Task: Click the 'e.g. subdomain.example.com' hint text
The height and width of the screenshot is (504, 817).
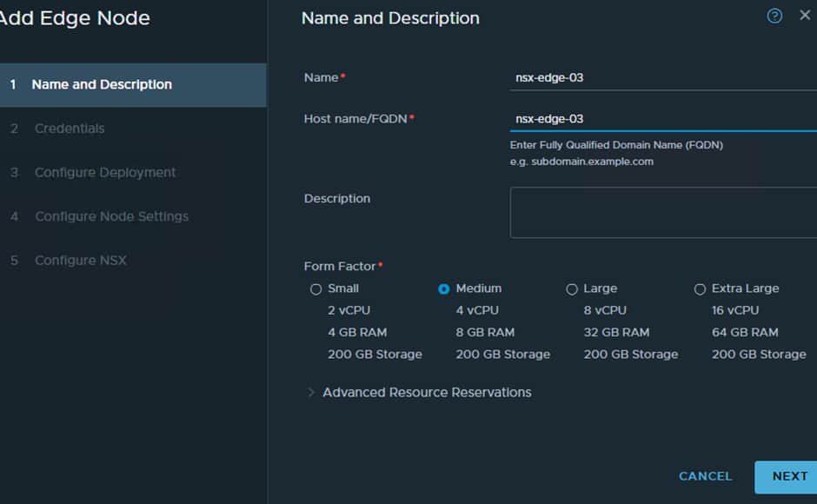Action: [581, 162]
